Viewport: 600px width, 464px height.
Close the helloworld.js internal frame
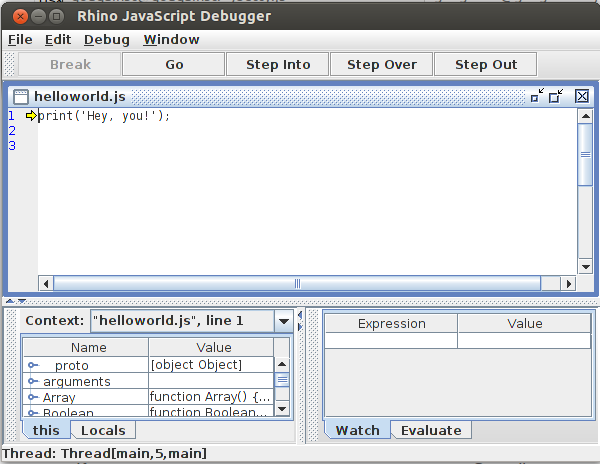coord(582,96)
